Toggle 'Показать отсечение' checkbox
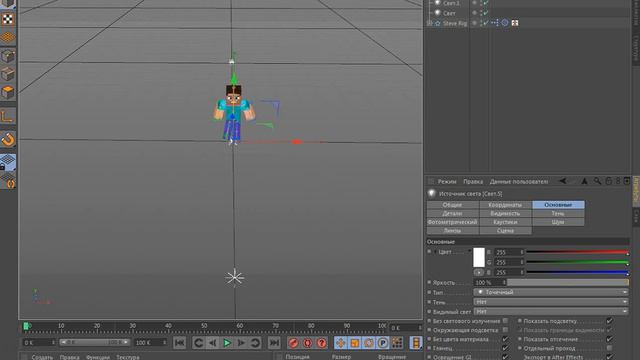The width and height of the screenshot is (640, 360). 609,339
